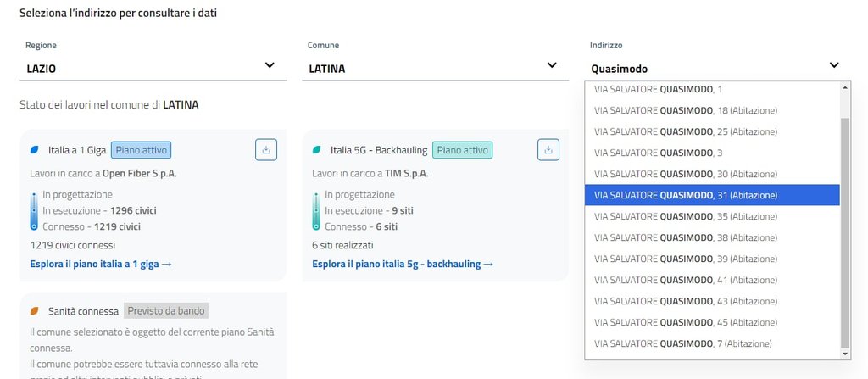Choose Via Salvatore Quasimodo, 18 (Abitazione)
The height and width of the screenshot is (379, 868).
[685, 110]
